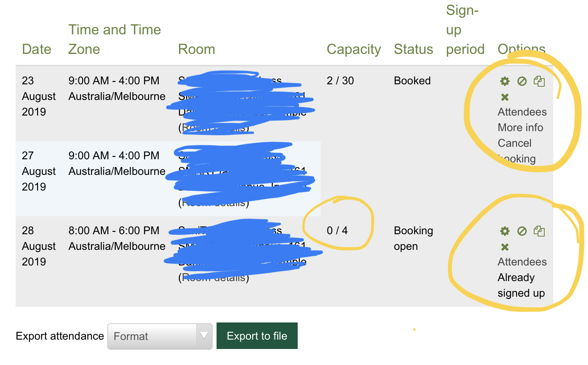Click the Date column header

tap(37, 49)
